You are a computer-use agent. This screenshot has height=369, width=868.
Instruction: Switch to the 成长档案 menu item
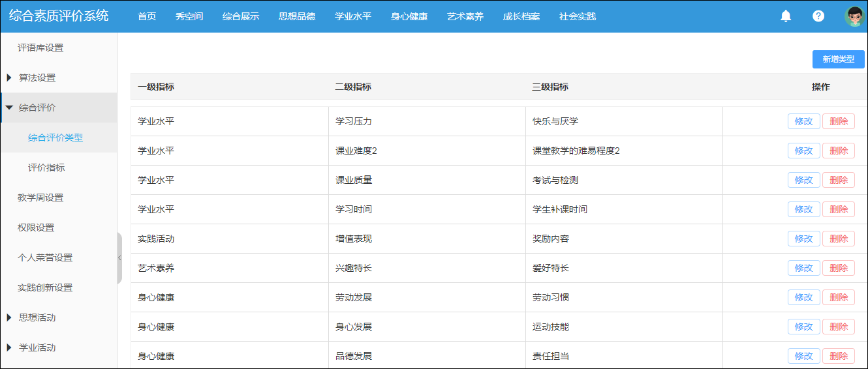point(521,16)
